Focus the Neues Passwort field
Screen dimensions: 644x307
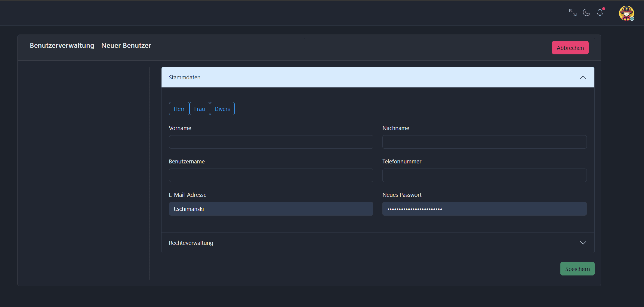pos(484,209)
